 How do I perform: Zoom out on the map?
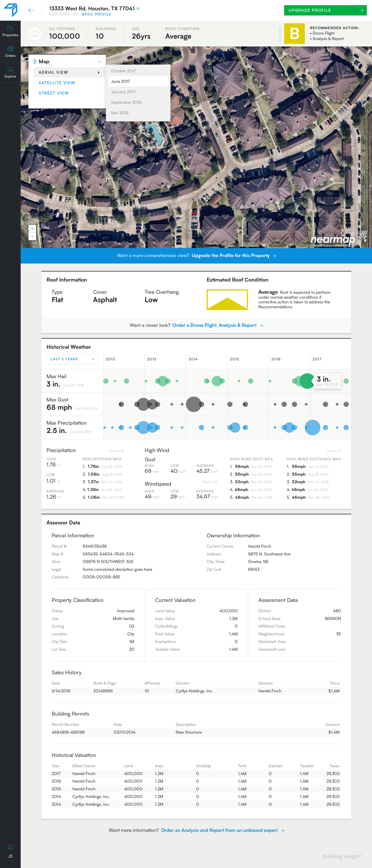[x=32, y=236]
